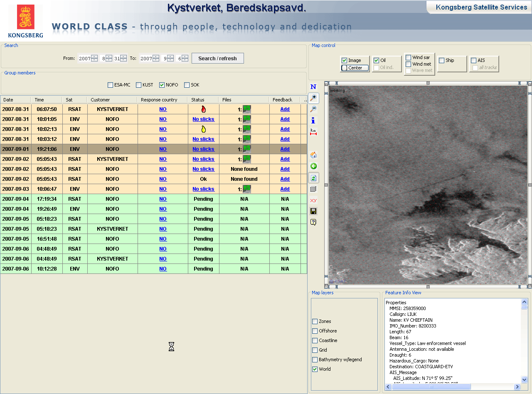Save the map with floppy disk icon

pyautogui.click(x=313, y=211)
